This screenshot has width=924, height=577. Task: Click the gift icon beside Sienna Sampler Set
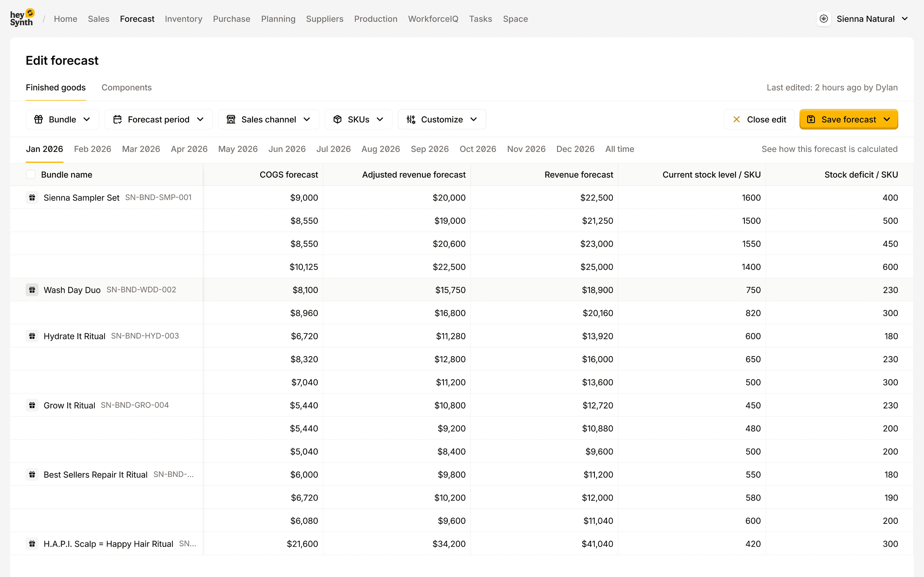32,198
